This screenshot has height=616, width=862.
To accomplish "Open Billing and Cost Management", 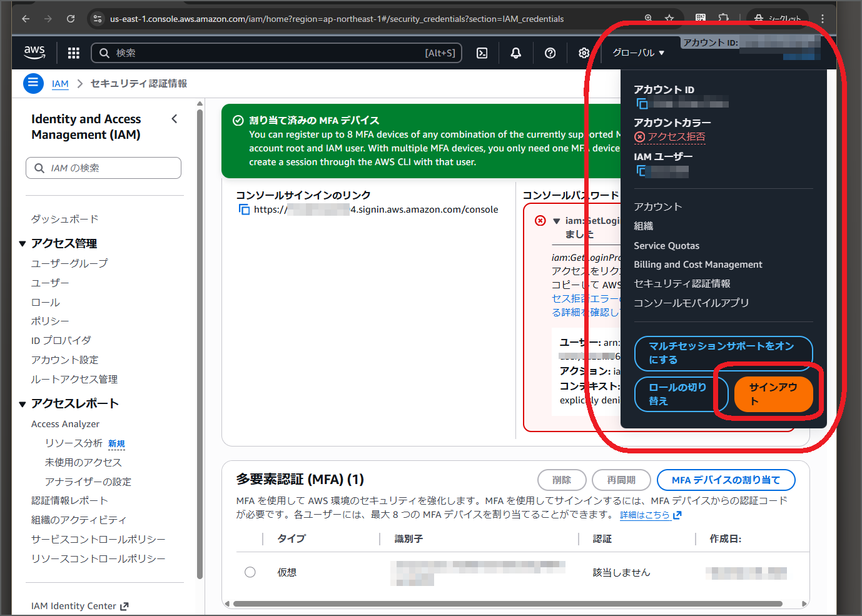I will tap(698, 265).
